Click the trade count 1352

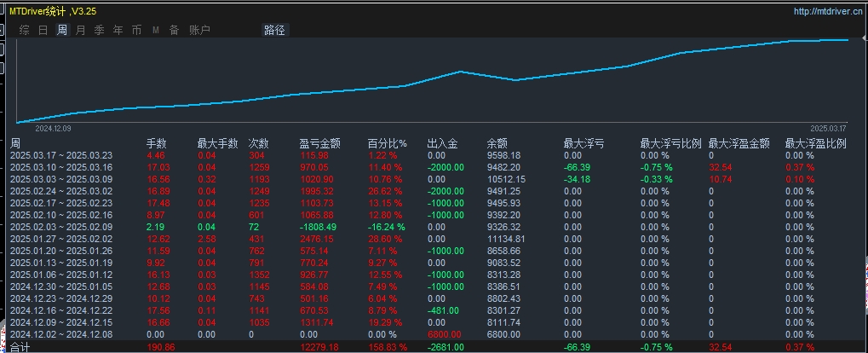(x=259, y=275)
